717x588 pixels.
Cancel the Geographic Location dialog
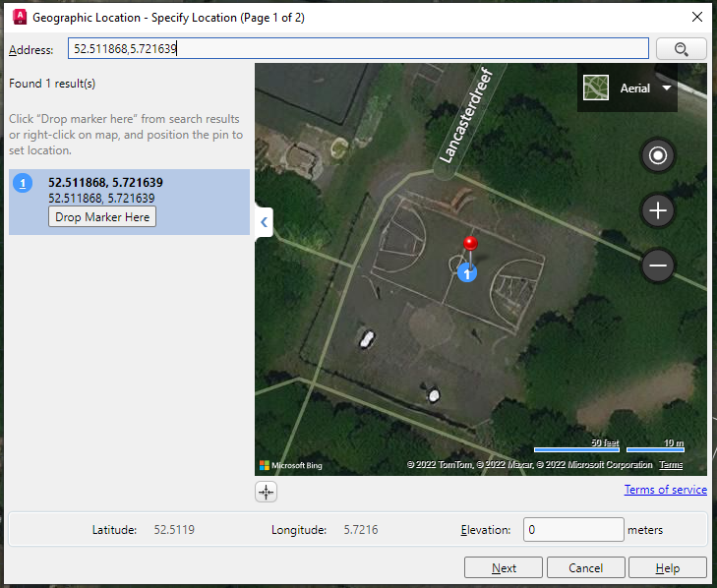pyautogui.click(x=585, y=567)
